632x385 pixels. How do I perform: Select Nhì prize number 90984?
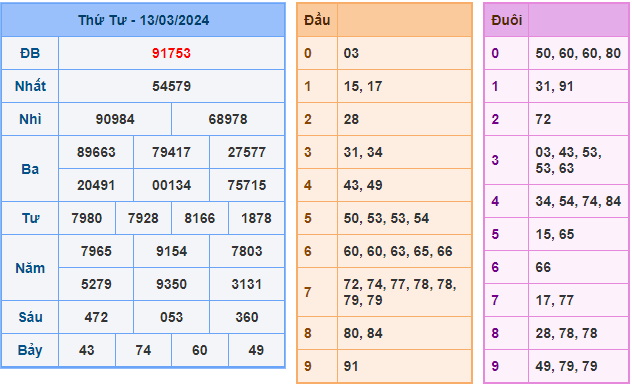[x=115, y=119]
